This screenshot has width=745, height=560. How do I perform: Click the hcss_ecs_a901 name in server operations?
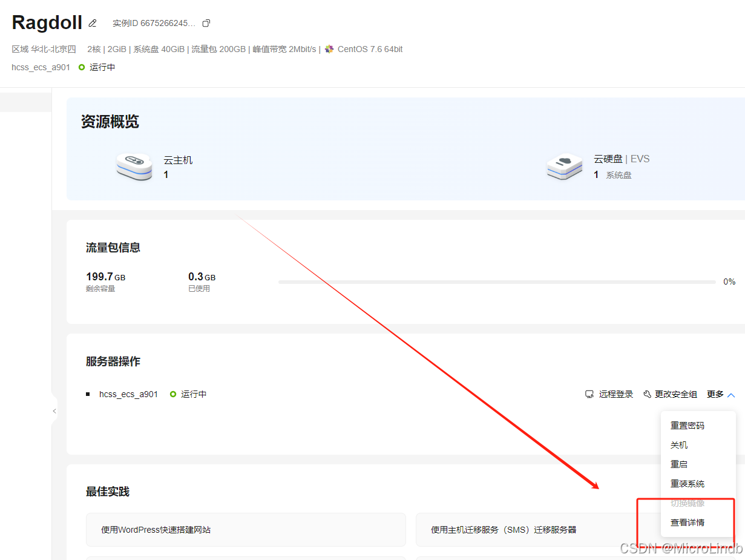(x=128, y=394)
